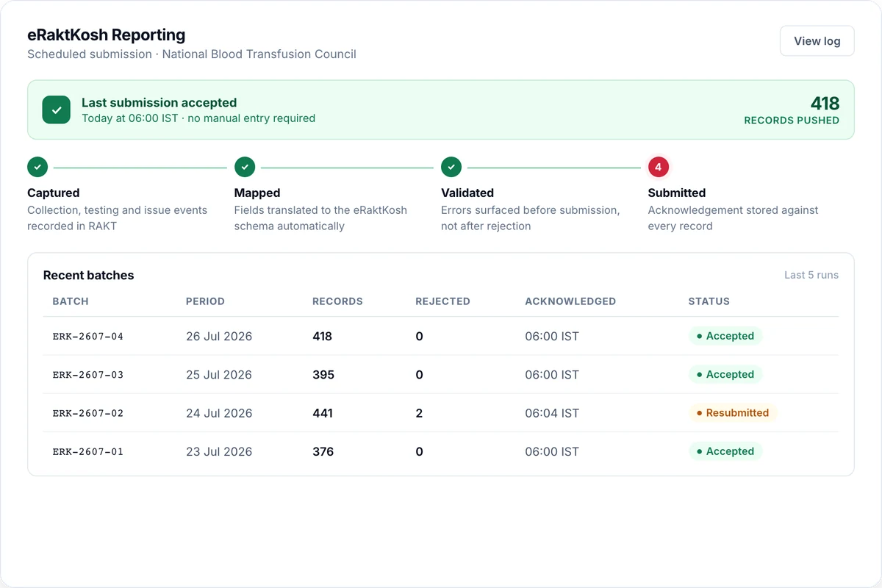Click the period 23 Jul 2026
882x588 pixels.
click(x=219, y=451)
